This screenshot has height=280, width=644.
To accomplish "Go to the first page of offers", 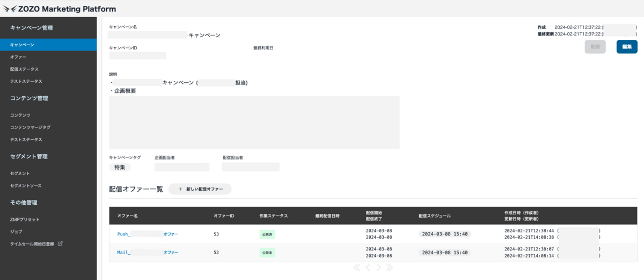I will [x=357, y=267].
